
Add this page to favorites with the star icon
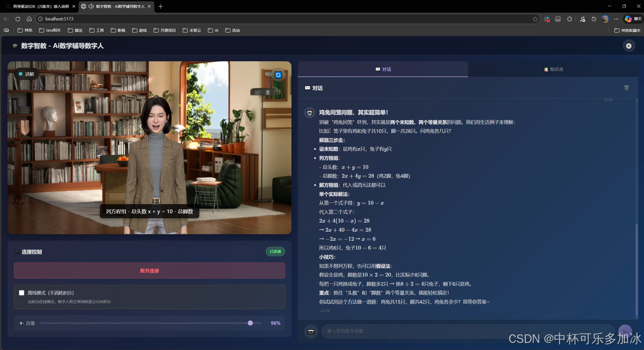pyautogui.click(x=535, y=19)
